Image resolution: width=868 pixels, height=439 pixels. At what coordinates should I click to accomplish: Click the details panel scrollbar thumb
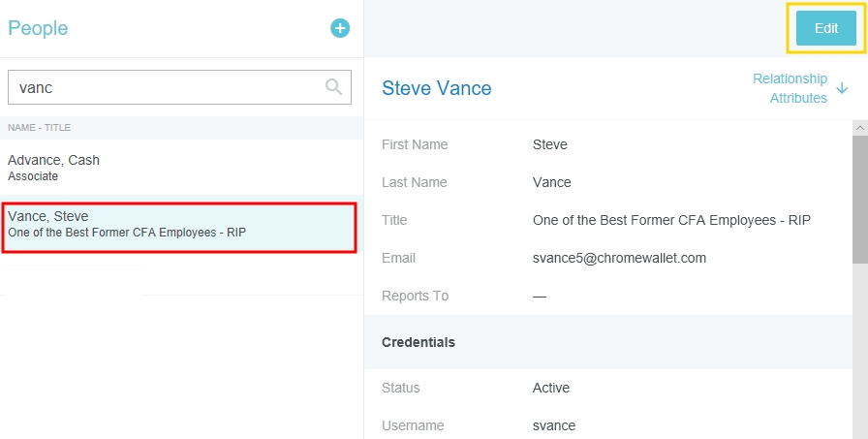pos(859,199)
